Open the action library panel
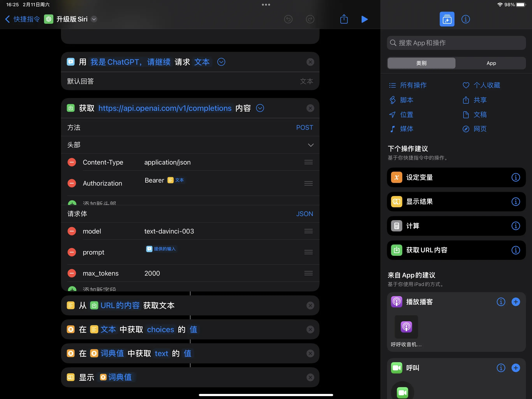The height and width of the screenshot is (399, 532). [x=447, y=19]
